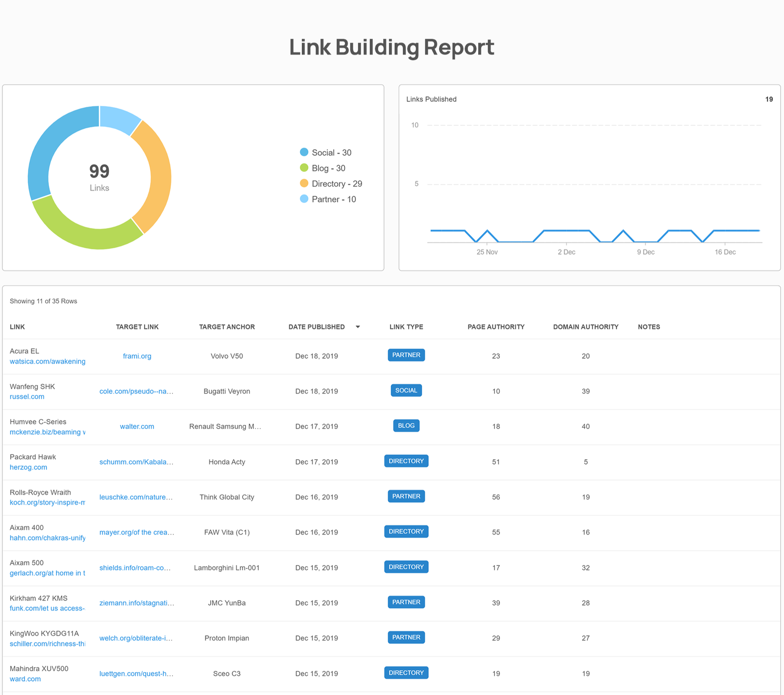Viewport: 784px width, 695px height.
Task: Open the russel.com link
Action: (27, 397)
